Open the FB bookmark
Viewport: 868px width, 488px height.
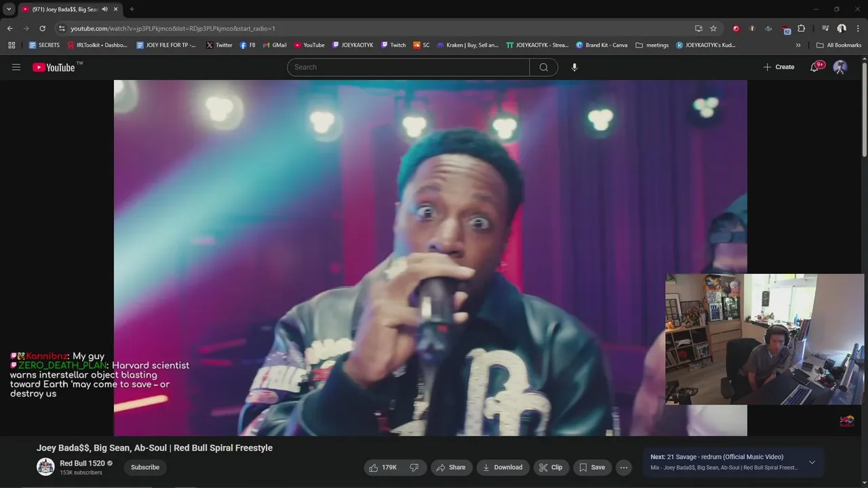coord(248,45)
